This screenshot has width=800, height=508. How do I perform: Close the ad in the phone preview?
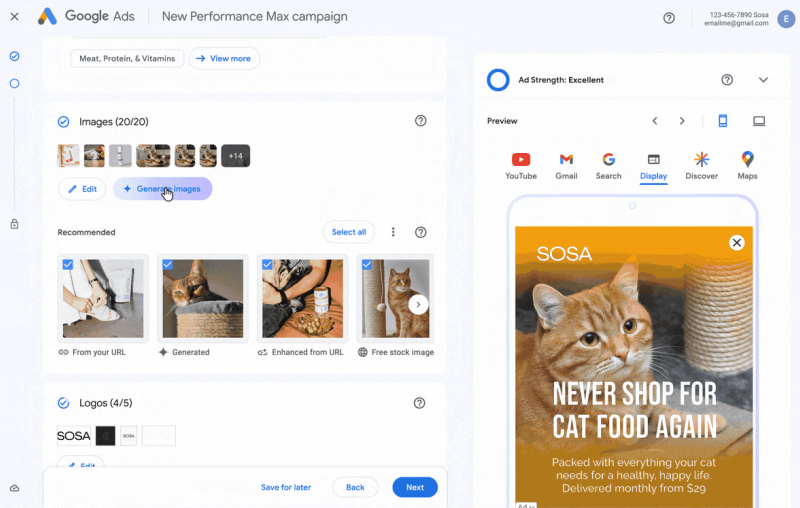[x=737, y=242]
